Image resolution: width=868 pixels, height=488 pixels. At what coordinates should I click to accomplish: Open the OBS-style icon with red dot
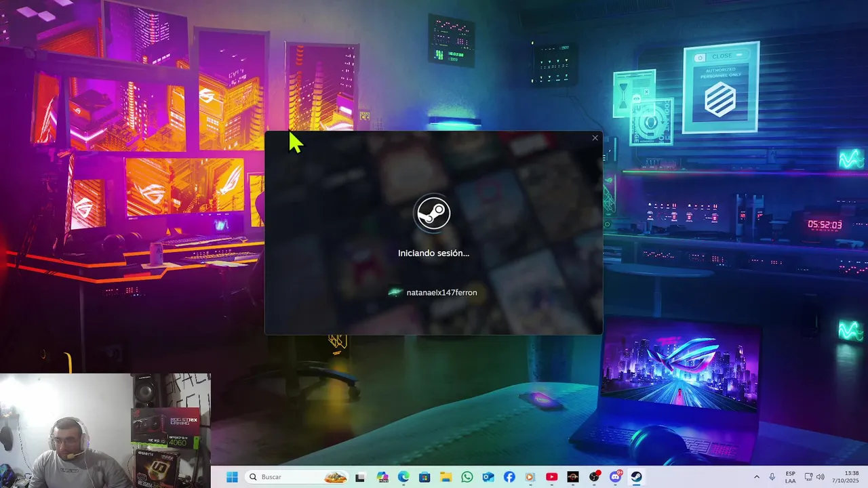point(595,477)
